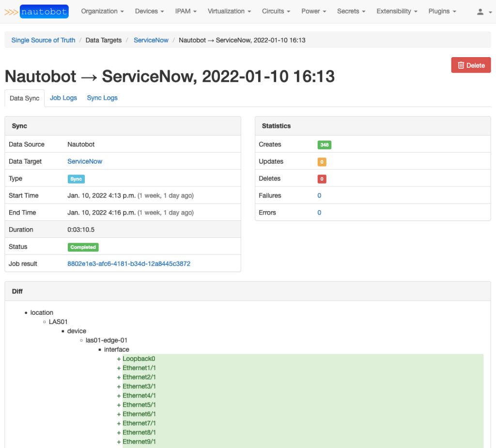Go to Single Source of Truth breadcrumb
Screen dimensions: 496x448
43,40
